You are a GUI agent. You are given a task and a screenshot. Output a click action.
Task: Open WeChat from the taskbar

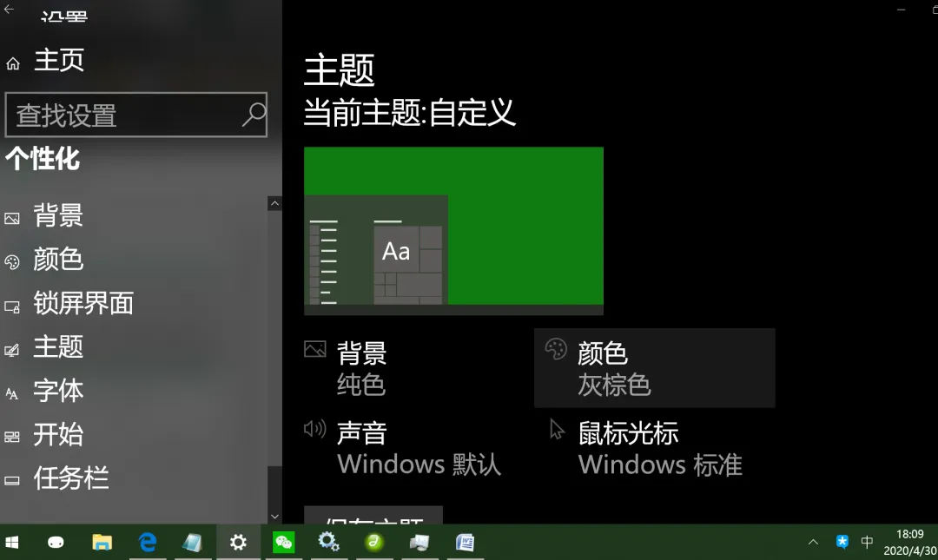pos(283,541)
